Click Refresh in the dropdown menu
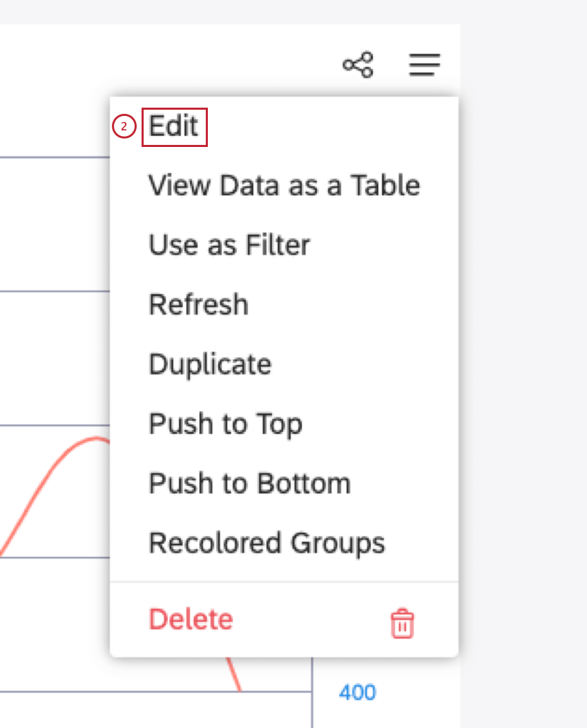Image resolution: width=587 pixels, height=728 pixels. tap(198, 304)
